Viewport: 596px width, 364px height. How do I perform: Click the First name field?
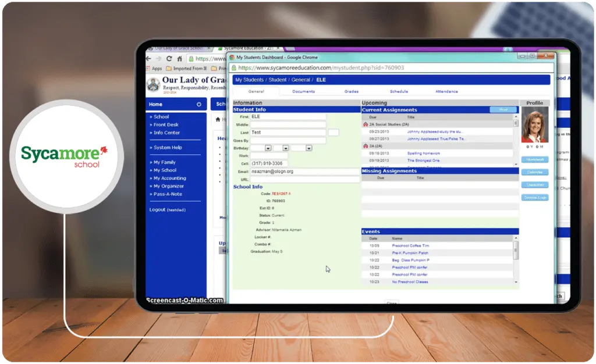pyautogui.click(x=288, y=116)
